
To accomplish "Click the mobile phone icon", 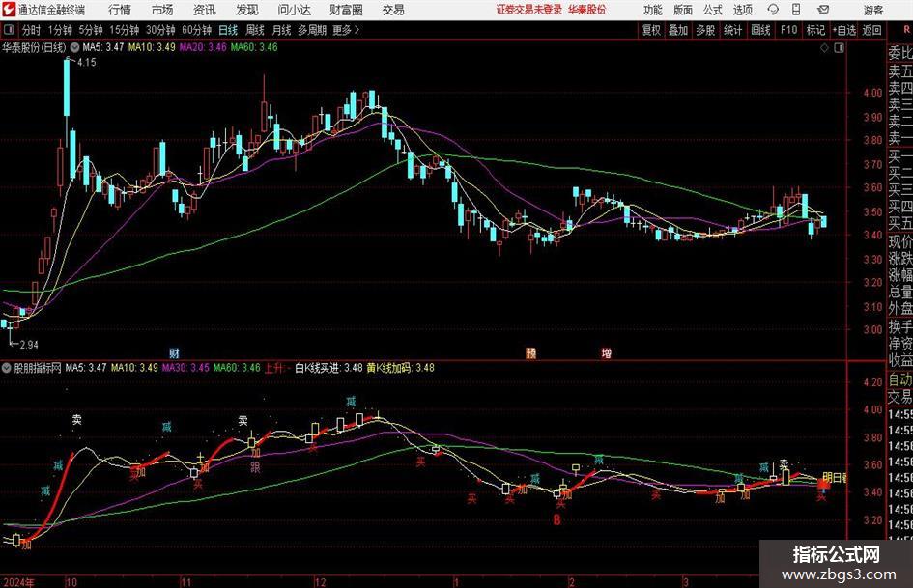I will coord(796,10).
